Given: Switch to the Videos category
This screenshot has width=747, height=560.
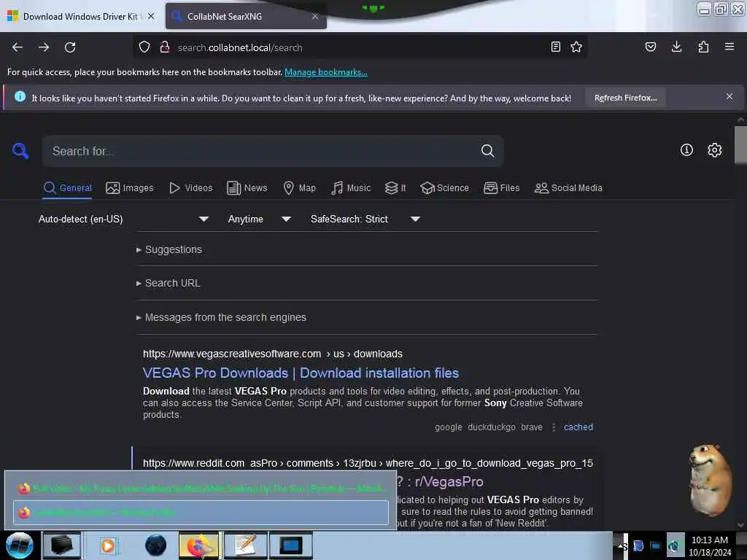Looking at the screenshot, I should (191, 187).
